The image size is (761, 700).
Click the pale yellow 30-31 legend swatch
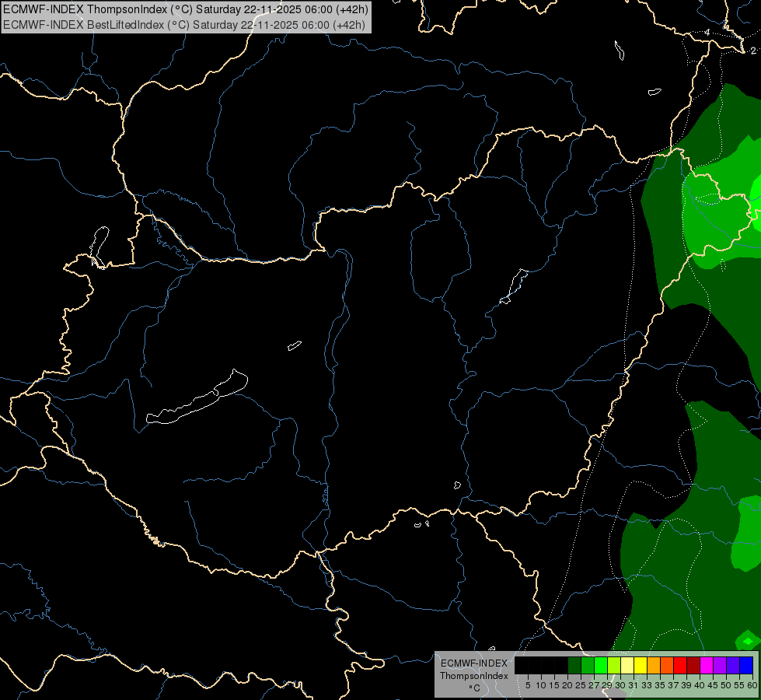pyautogui.click(x=627, y=665)
